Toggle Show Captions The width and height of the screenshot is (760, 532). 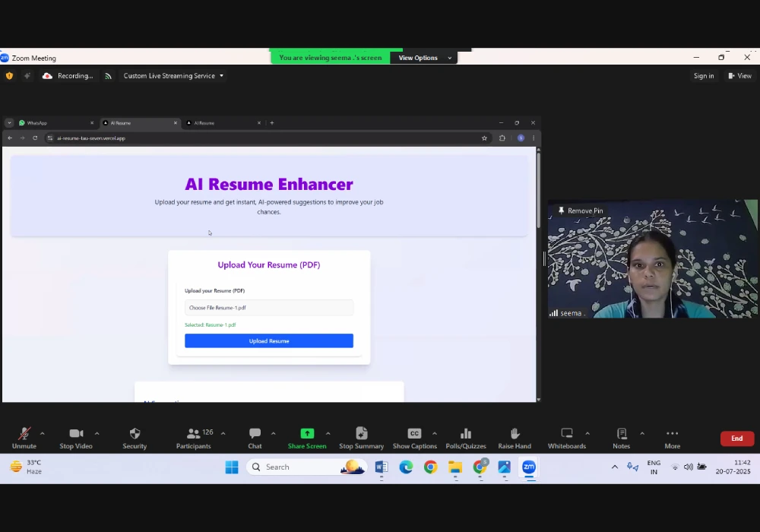point(414,434)
